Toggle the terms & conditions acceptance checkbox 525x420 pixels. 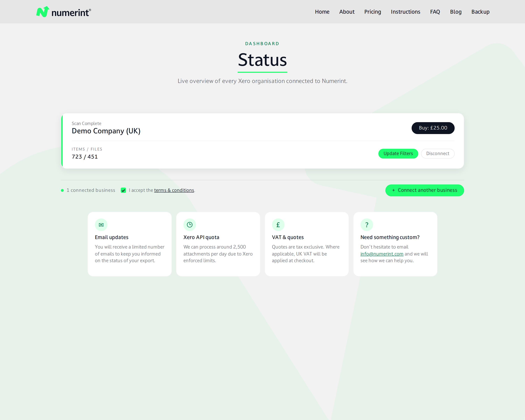click(x=123, y=190)
